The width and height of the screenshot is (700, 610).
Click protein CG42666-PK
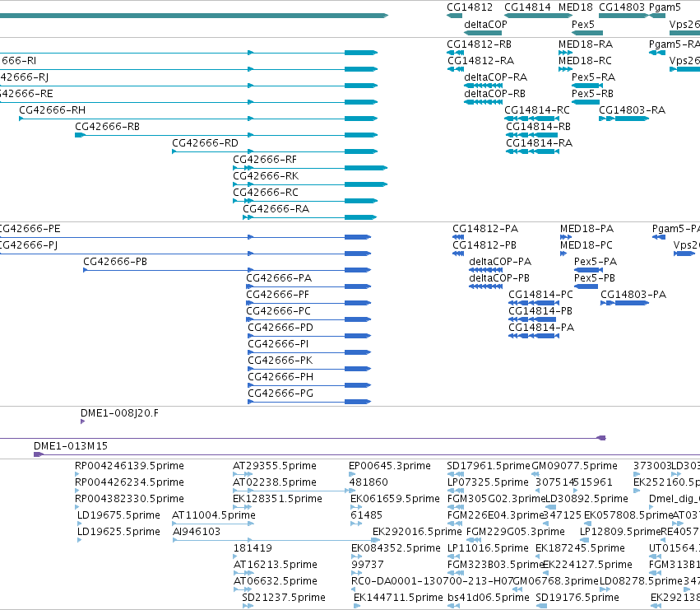(280, 361)
